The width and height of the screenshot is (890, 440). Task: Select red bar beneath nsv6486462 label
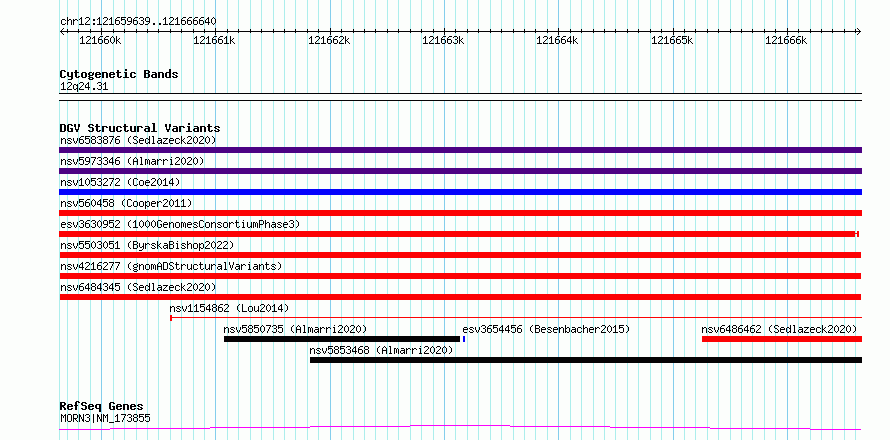tap(782, 339)
